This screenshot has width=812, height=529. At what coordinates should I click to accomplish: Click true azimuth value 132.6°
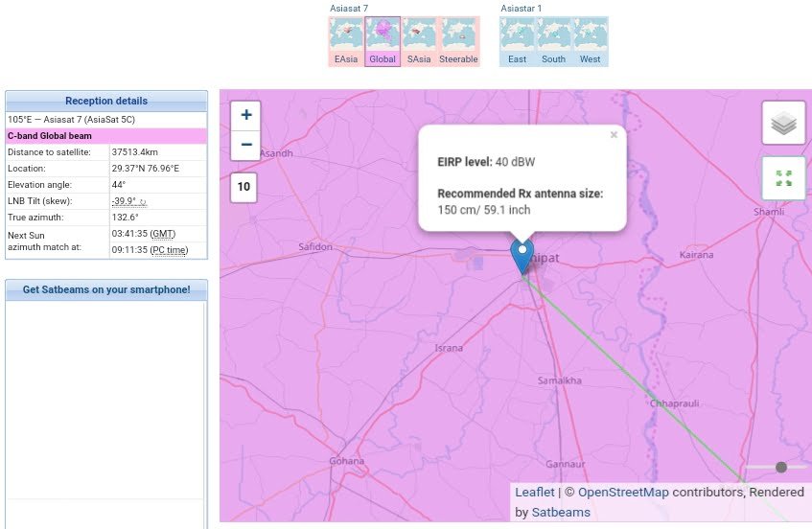pos(126,217)
